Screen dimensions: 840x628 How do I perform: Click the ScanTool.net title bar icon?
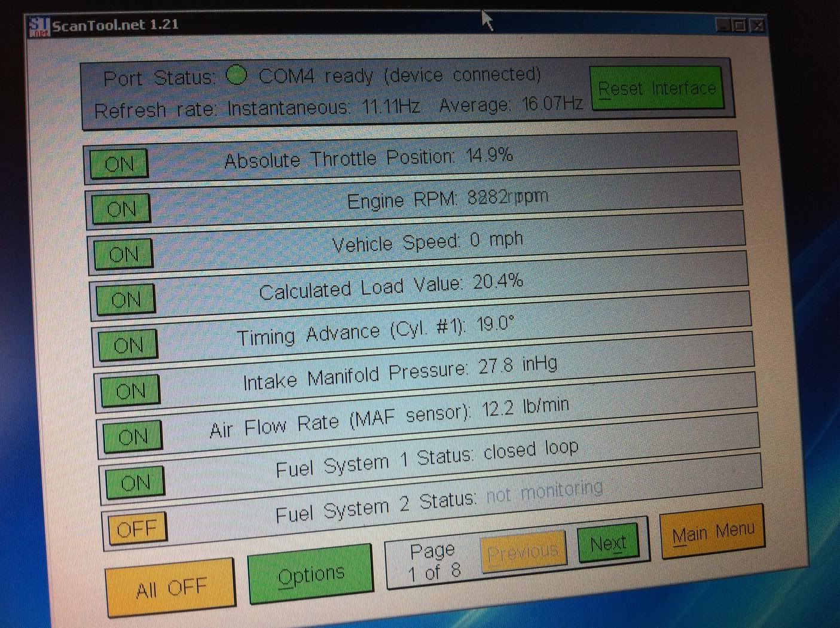click(x=39, y=28)
